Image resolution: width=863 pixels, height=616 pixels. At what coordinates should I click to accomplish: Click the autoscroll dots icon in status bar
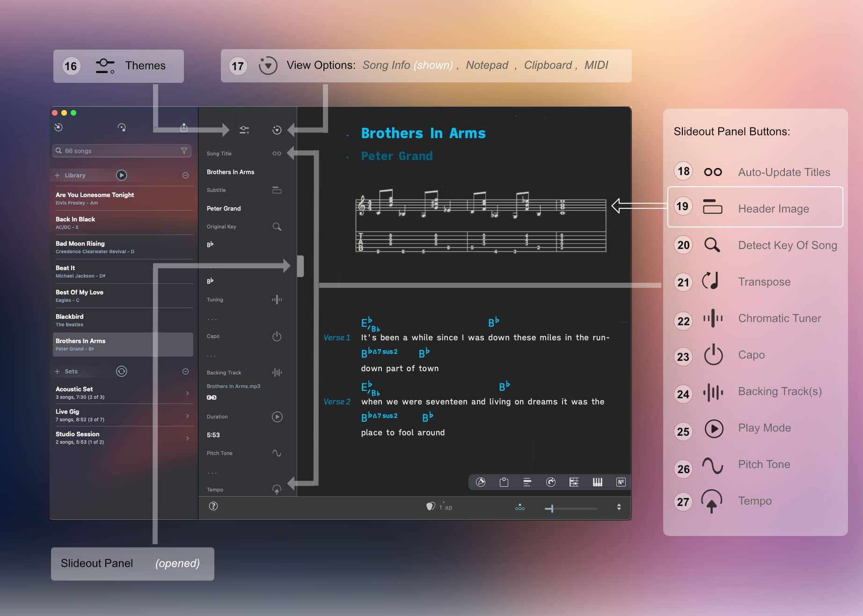coord(520,507)
